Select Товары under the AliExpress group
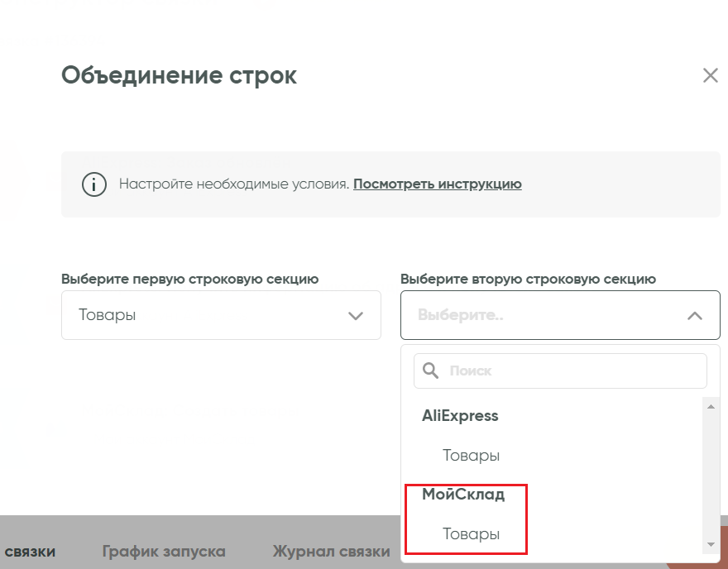728x569 pixels. click(x=471, y=456)
